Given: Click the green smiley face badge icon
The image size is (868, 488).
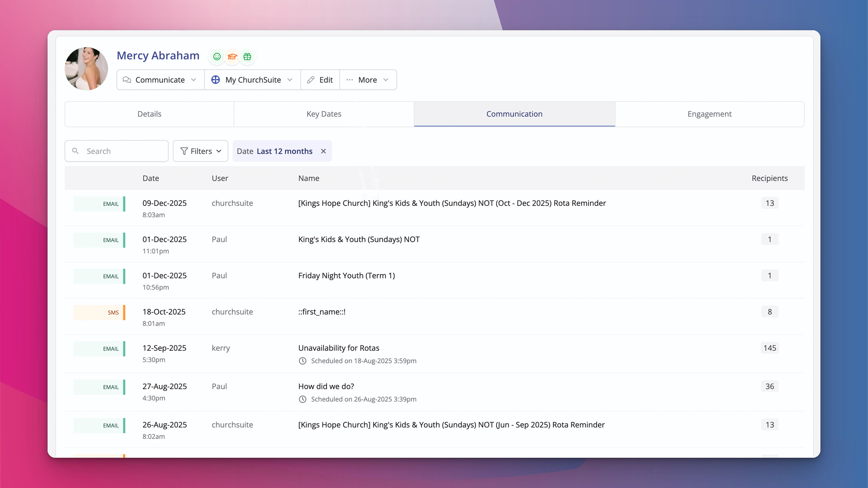Looking at the screenshot, I should pos(217,57).
